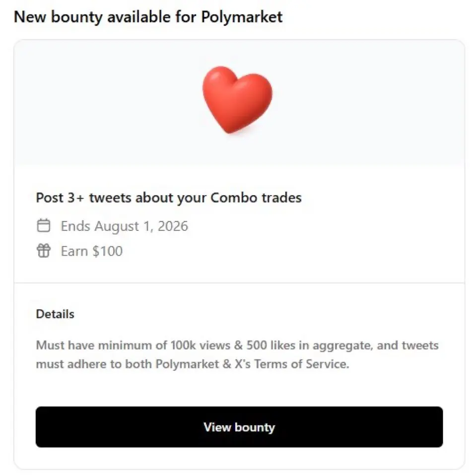
Task: Click the year '2026' in the end date
Action: point(173,226)
